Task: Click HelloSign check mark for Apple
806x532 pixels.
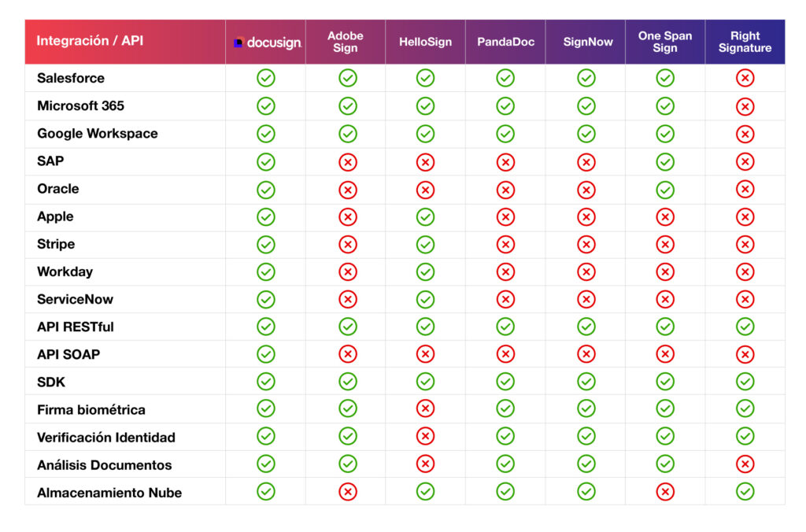Action: pos(426,217)
